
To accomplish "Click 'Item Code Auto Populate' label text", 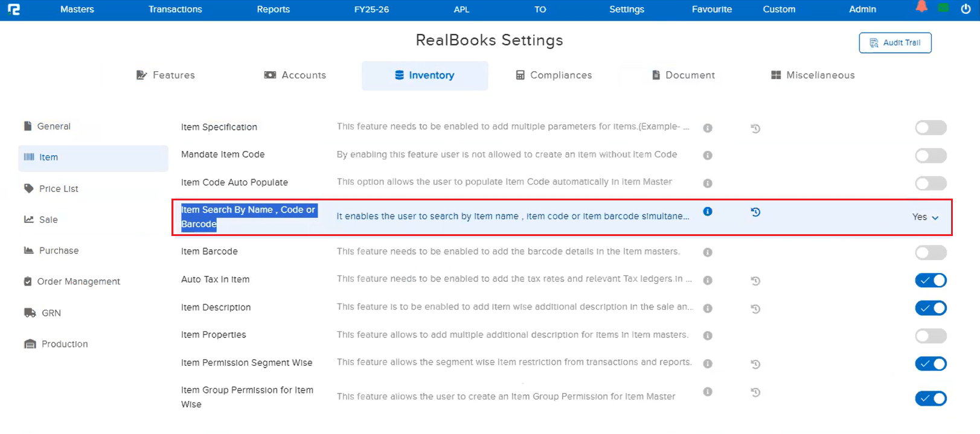I will [234, 182].
